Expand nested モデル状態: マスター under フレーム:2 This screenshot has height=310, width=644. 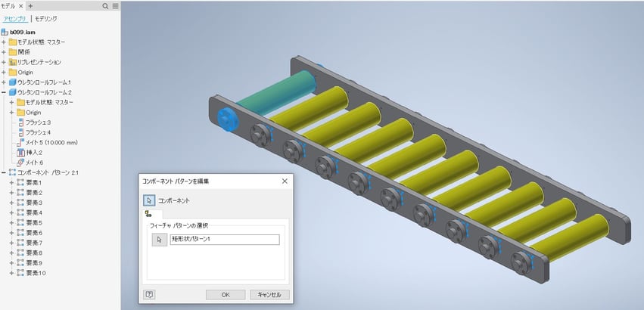pos(11,102)
